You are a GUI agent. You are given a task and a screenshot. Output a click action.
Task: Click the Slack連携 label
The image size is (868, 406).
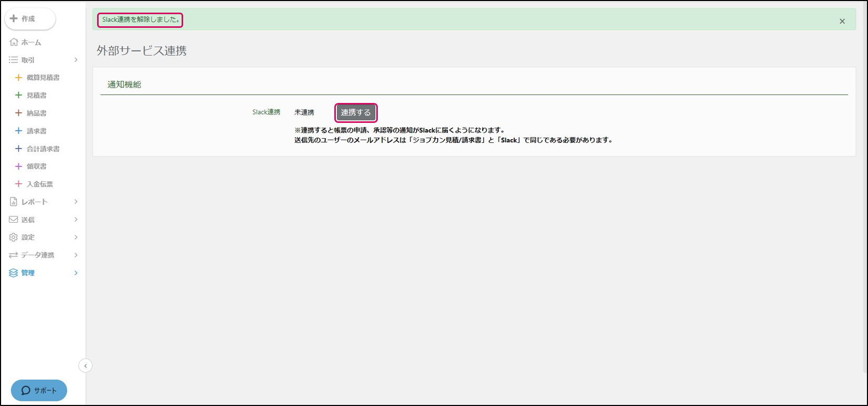click(266, 112)
